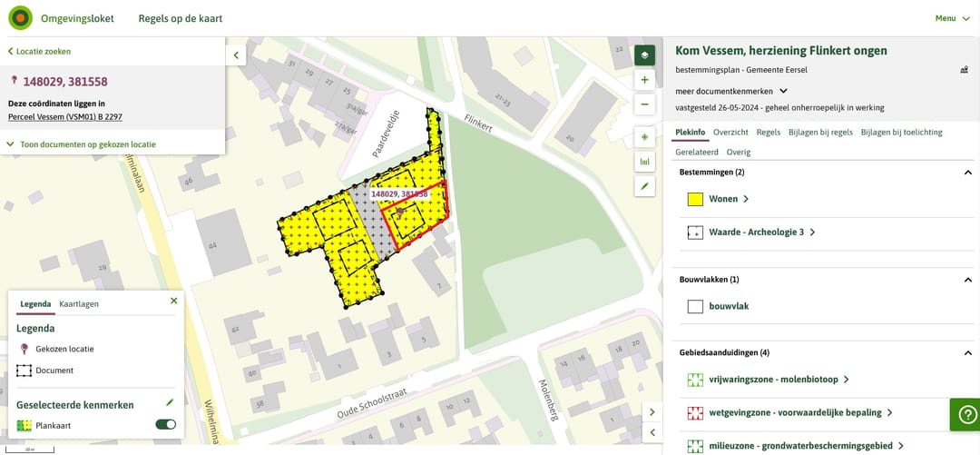Open the help question mark button
This screenshot has height=455, width=980.
pyautogui.click(x=965, y=414)
